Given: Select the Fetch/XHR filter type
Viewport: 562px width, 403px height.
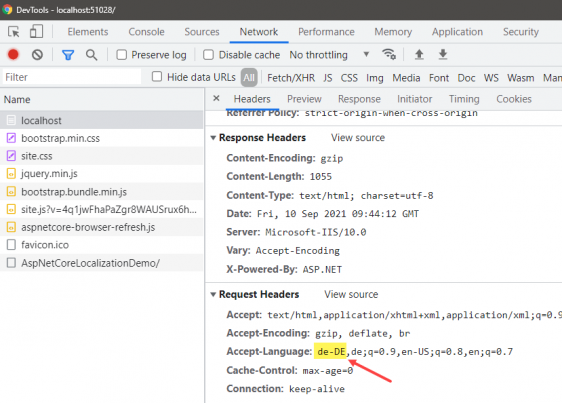Looking at the screenshot, I should point(291,78).
